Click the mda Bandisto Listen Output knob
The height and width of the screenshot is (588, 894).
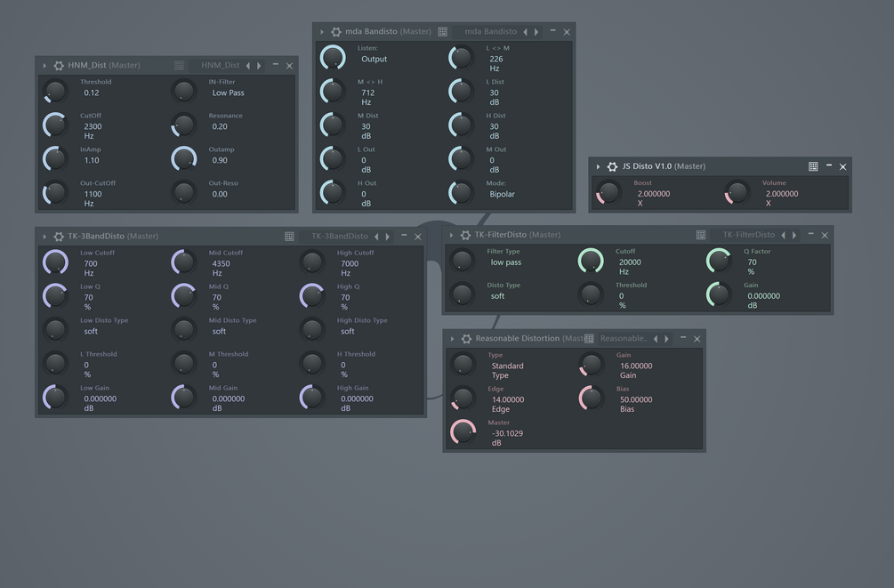[333, 58]
